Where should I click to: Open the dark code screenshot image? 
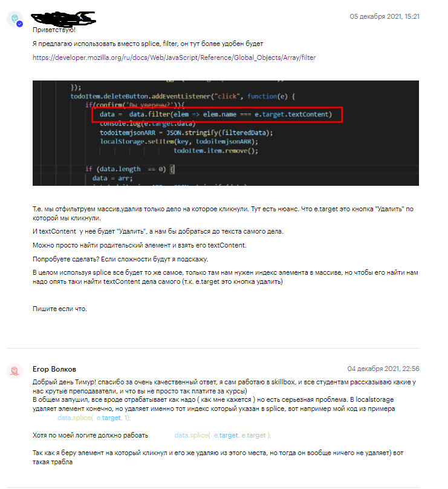[226, 133]
